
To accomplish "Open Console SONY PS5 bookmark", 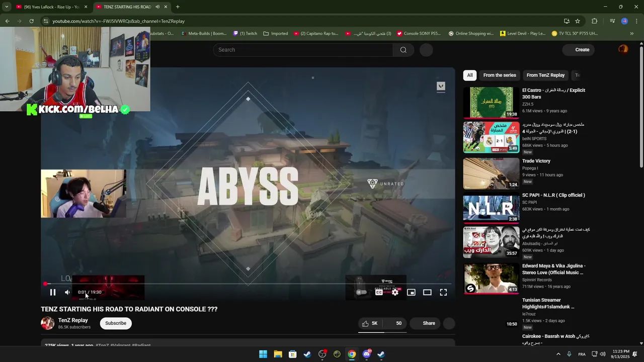I will (419, 34).
